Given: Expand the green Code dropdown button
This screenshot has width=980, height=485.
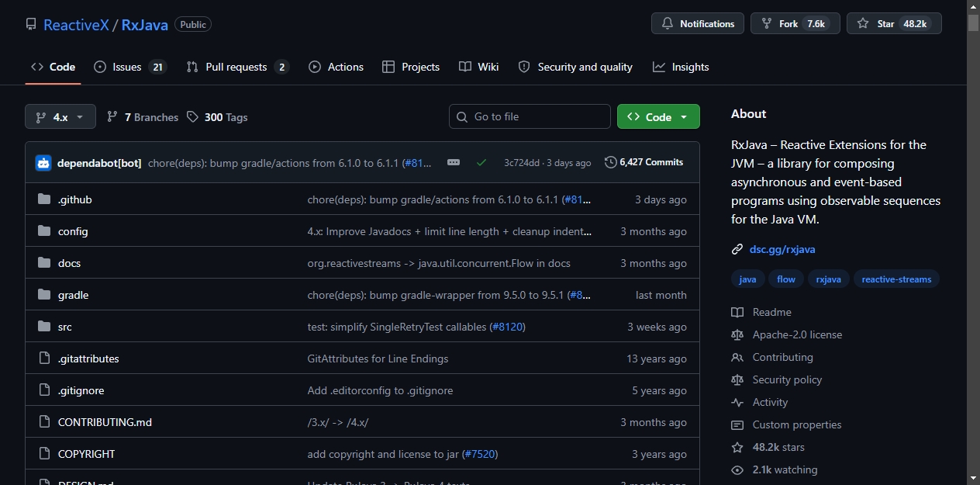Looking at the screenshot, I should (x=658, y=116).
